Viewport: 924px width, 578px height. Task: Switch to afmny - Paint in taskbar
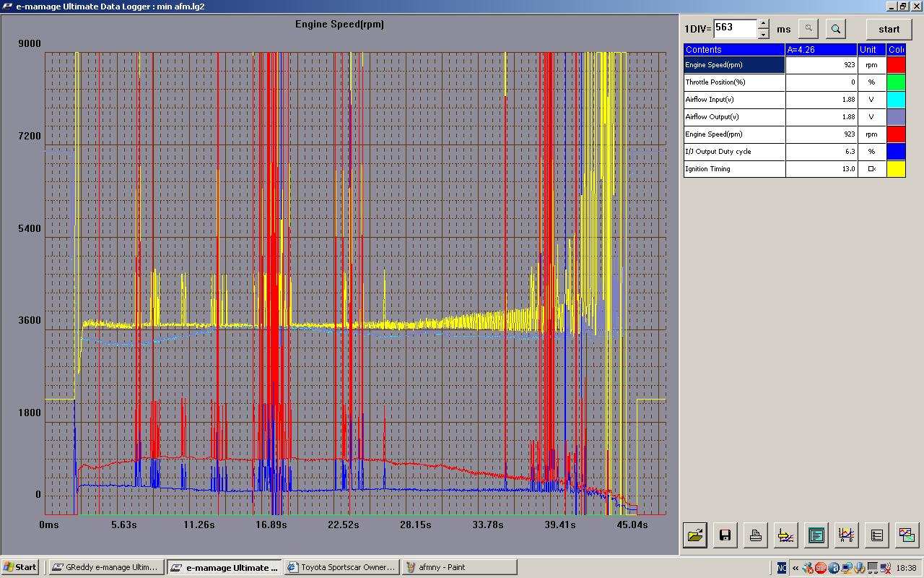point(459,567)
